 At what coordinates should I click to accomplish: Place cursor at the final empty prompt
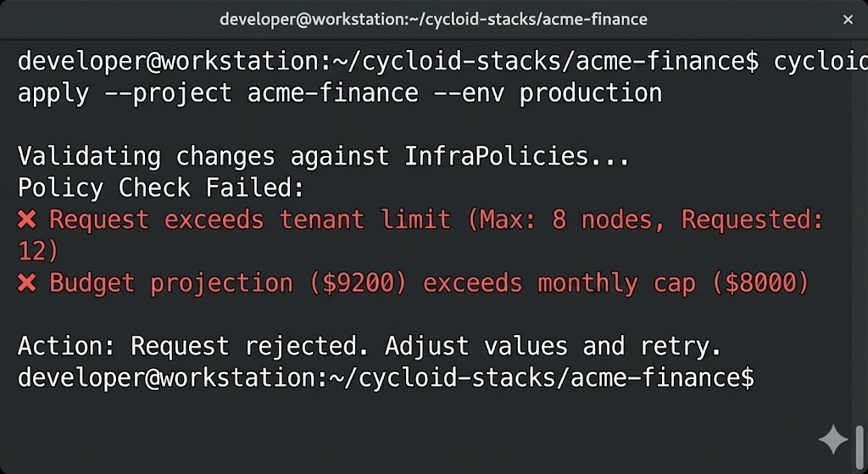point(763,377)
